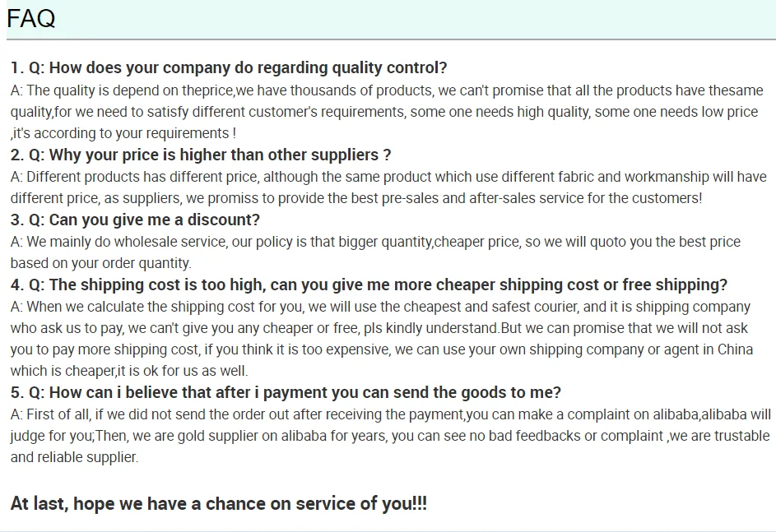Open the question about higher price than suppliers
The image size is (776, 532).
point(201,155)
